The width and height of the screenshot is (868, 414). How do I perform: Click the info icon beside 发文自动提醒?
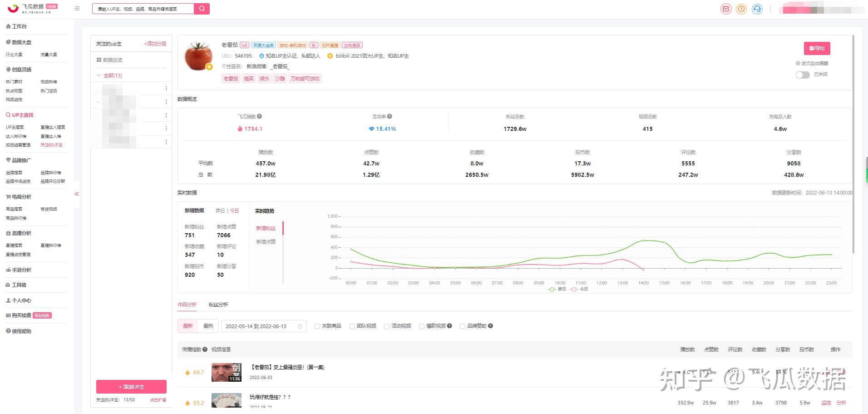click(x=798, y=64)
